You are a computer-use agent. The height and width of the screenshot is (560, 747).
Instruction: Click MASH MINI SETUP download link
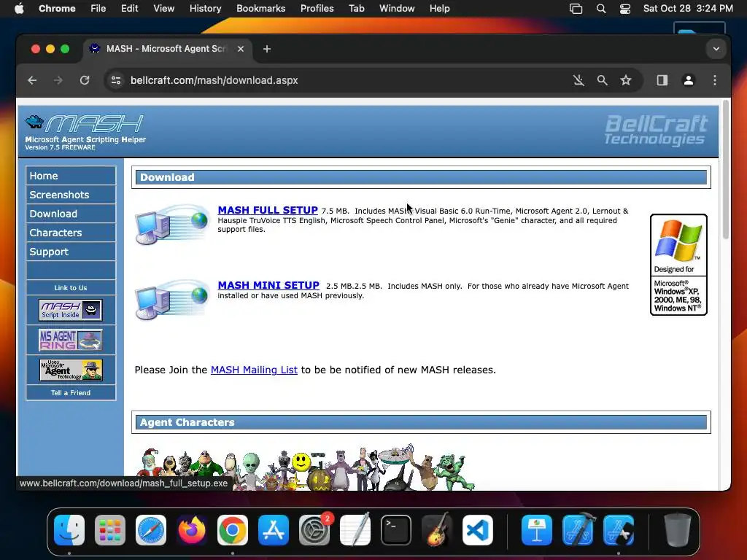268,285
